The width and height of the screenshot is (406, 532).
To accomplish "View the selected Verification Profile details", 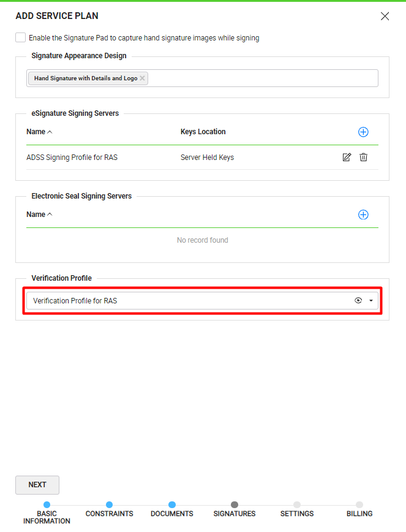I will tap(358, 301).
